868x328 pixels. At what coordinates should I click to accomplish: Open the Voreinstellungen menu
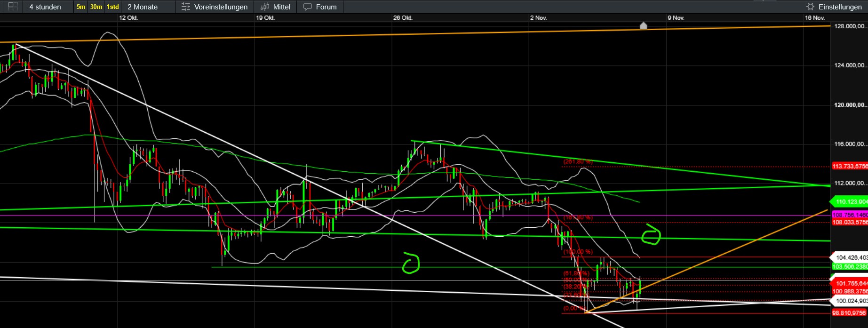click(x=221, y=7)
